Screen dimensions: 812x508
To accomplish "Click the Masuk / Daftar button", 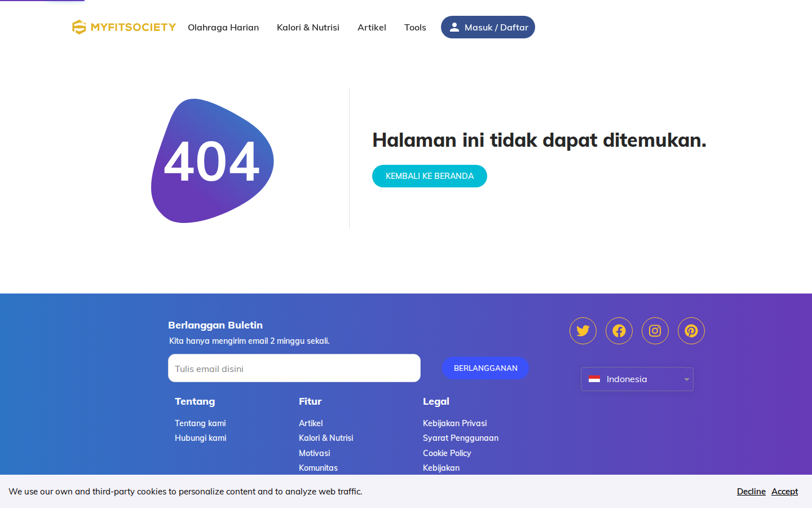I will click(x=488, y=27).
